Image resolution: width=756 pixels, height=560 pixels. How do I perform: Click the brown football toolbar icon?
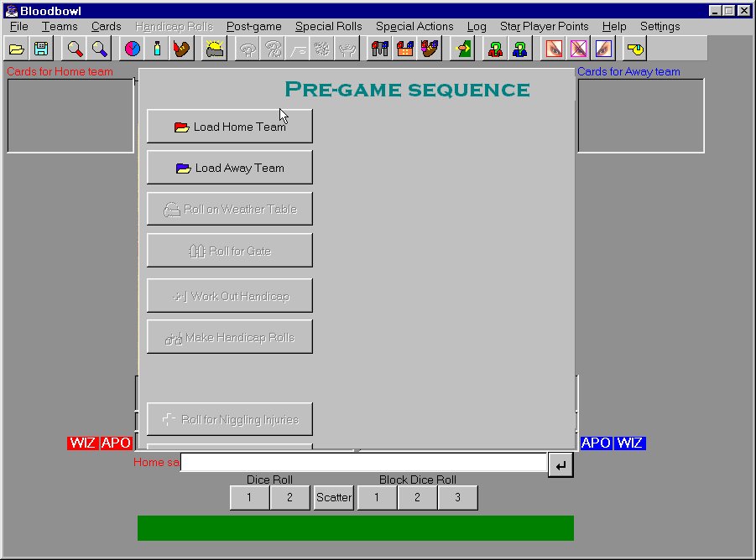tap(182, 49)
